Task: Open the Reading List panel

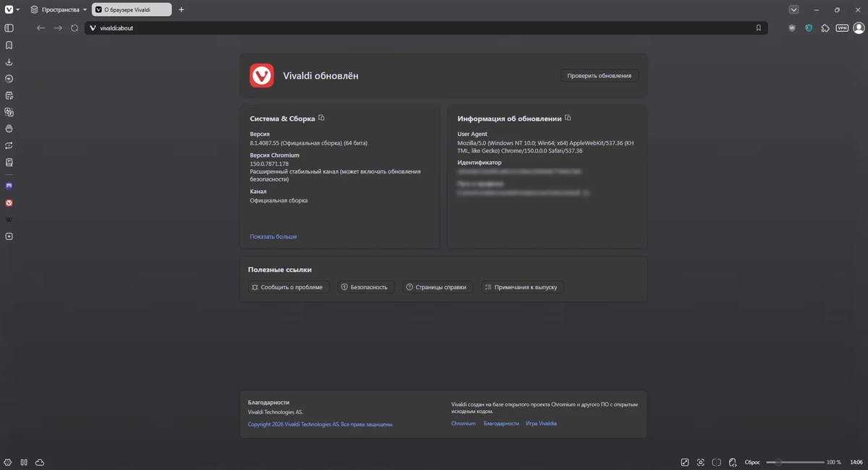Action: click(9, 162)
